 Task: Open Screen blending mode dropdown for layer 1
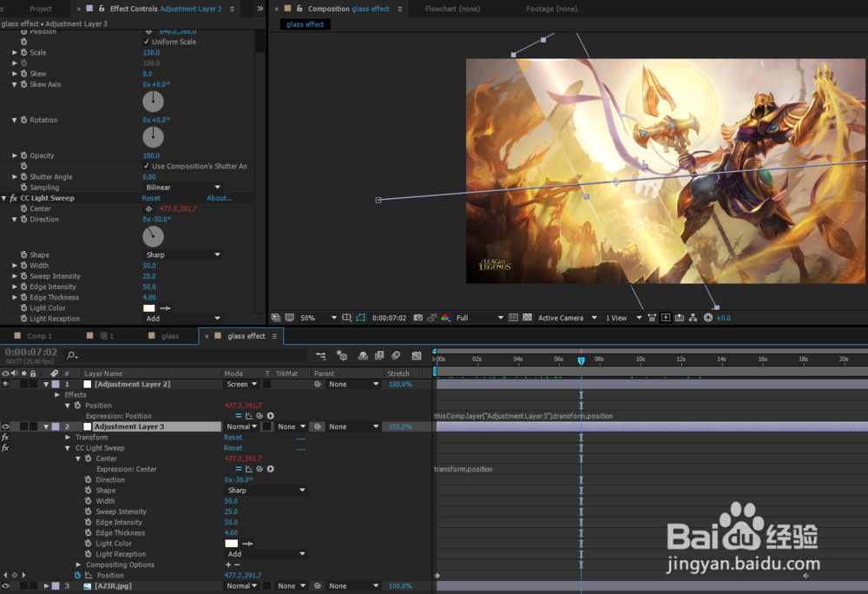coord(242,384)
